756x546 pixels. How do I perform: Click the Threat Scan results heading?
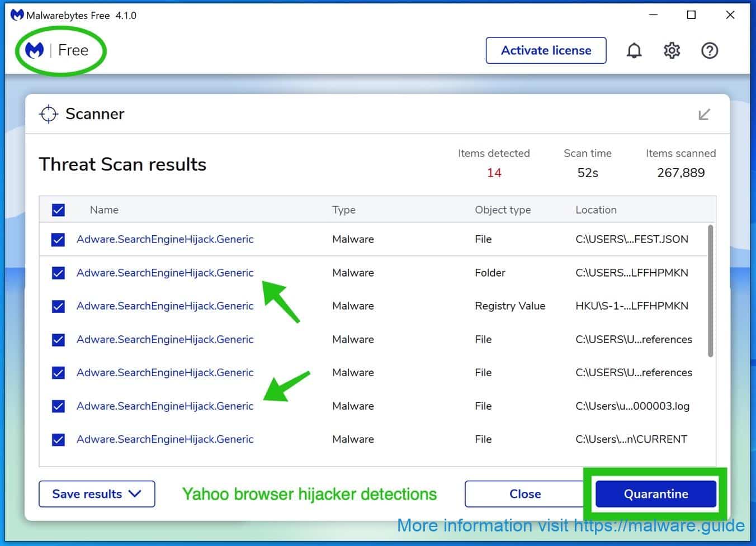tap(122, 164)
